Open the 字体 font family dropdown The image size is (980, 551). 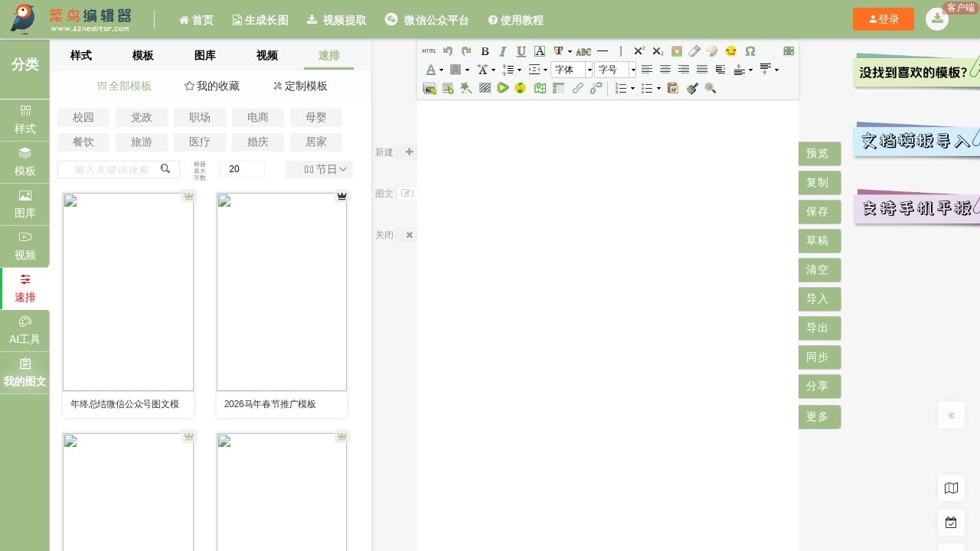point(572,70)
